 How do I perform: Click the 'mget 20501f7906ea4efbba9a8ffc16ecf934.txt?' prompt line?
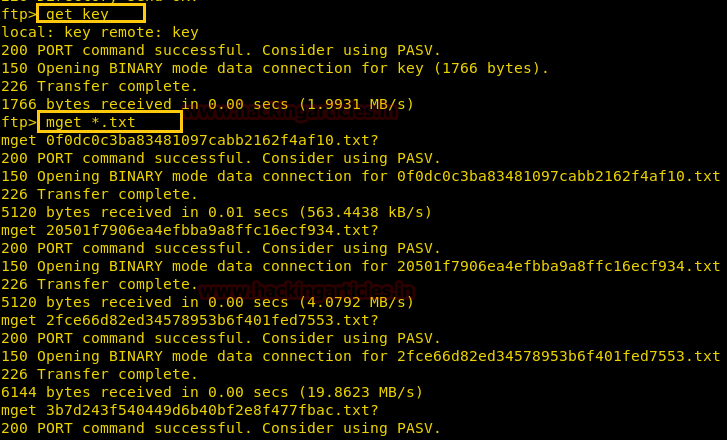pos(190,230)
